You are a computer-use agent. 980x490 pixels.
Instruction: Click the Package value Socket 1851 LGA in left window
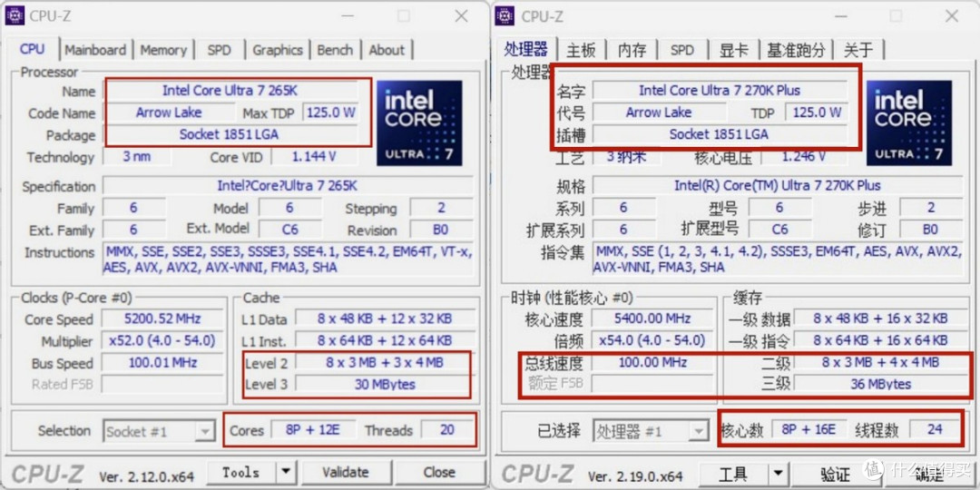point(230,134)
